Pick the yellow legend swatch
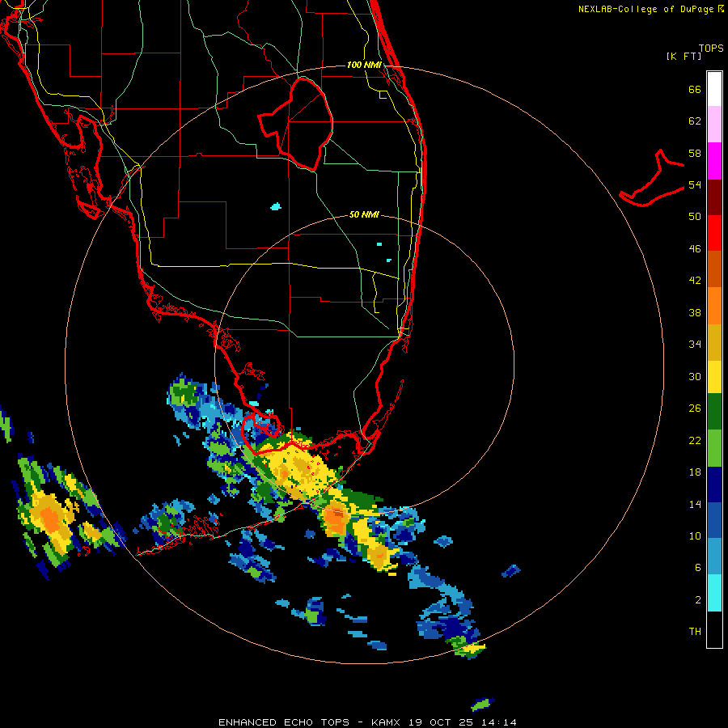This screenshot has height=728, width=728. (x=714, y=377)
